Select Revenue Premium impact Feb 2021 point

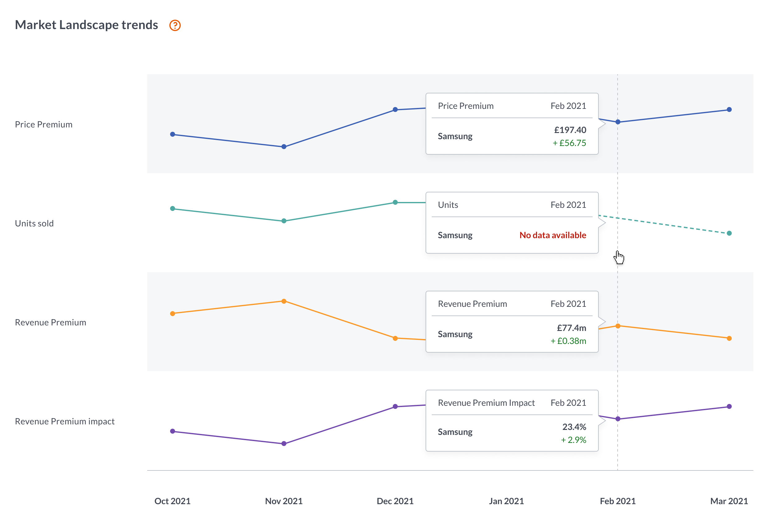(618, 419)
